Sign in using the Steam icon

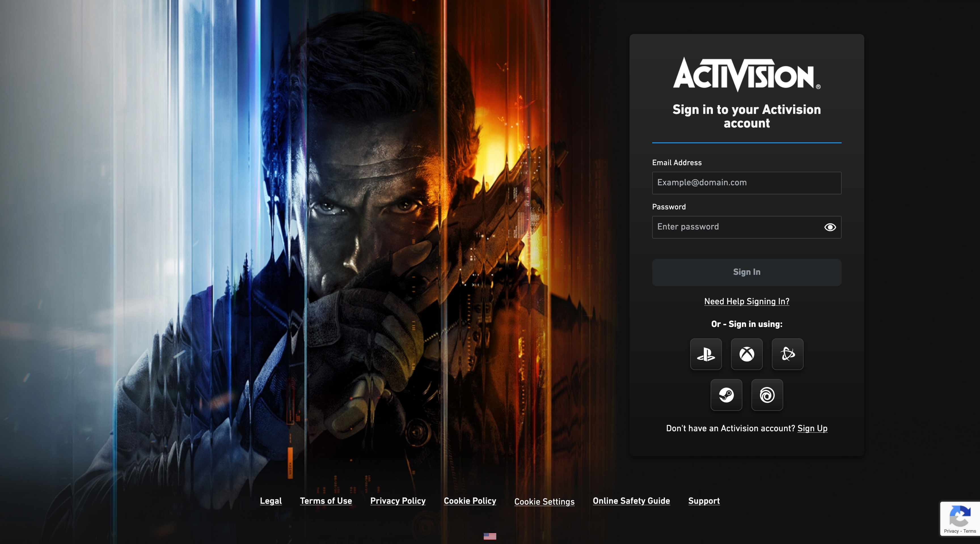click(726, 395)
